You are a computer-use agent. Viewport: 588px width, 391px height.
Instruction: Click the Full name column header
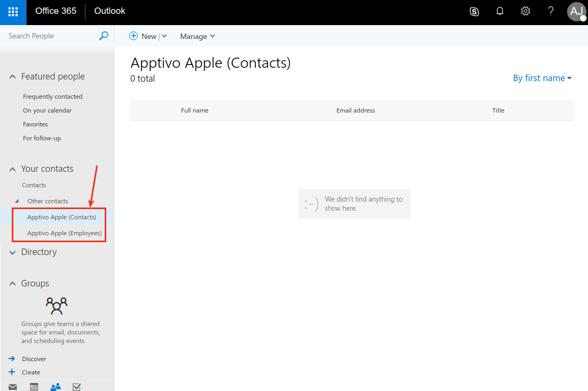194,110
